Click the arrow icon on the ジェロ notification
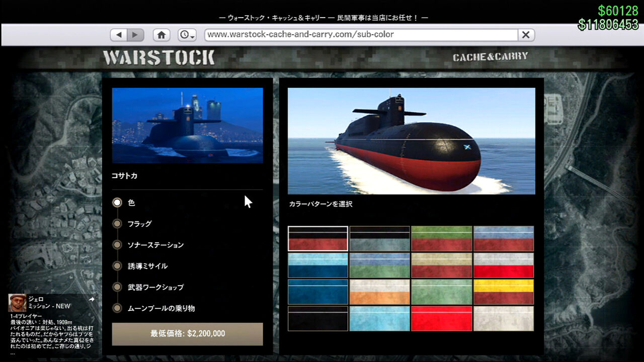The width and height of the screenshot is (644, 362). (92, 299)
